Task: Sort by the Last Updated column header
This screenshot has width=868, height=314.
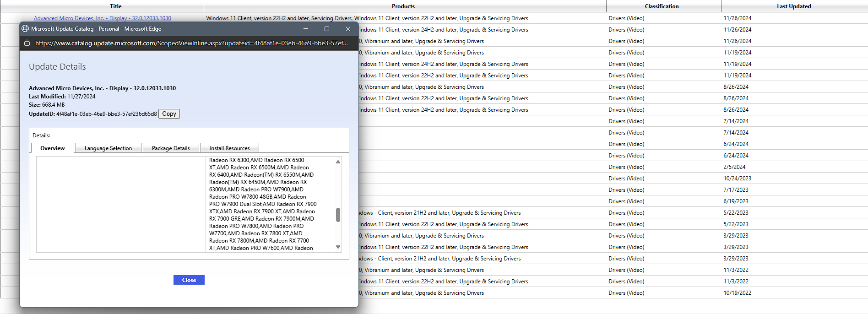Action: tap(794, 6)
